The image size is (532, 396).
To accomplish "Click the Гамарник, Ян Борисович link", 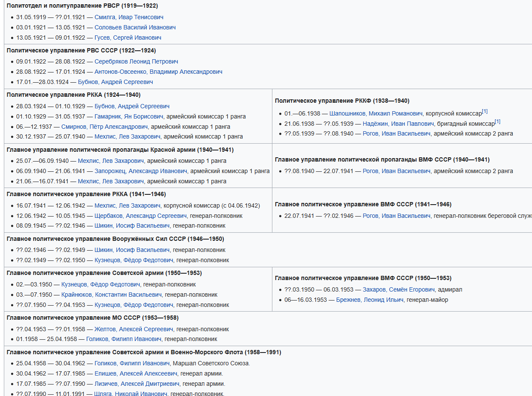I will pyautogui.click(x=130, y=116).
